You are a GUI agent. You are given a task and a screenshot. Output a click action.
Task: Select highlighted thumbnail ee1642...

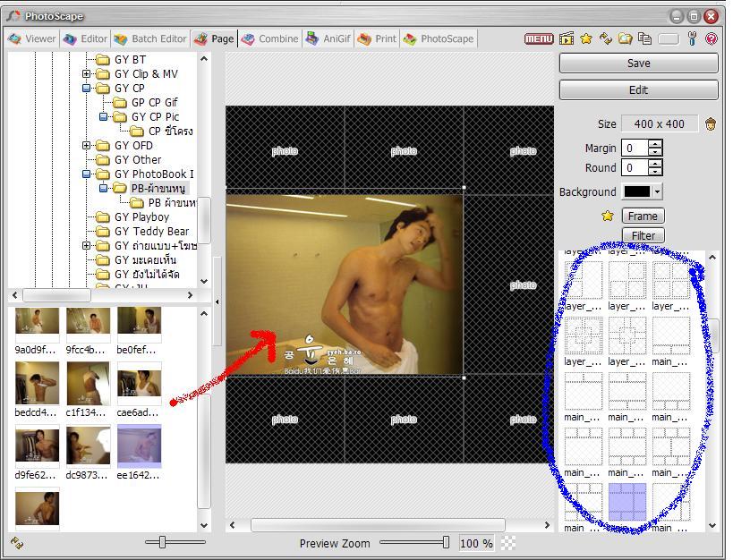[x=140, y=445]
